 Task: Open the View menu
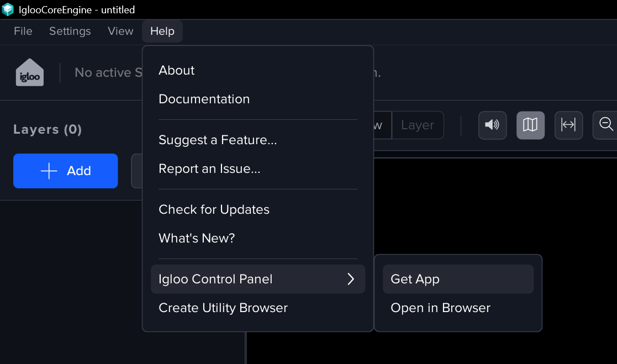(x=120, y=31)
